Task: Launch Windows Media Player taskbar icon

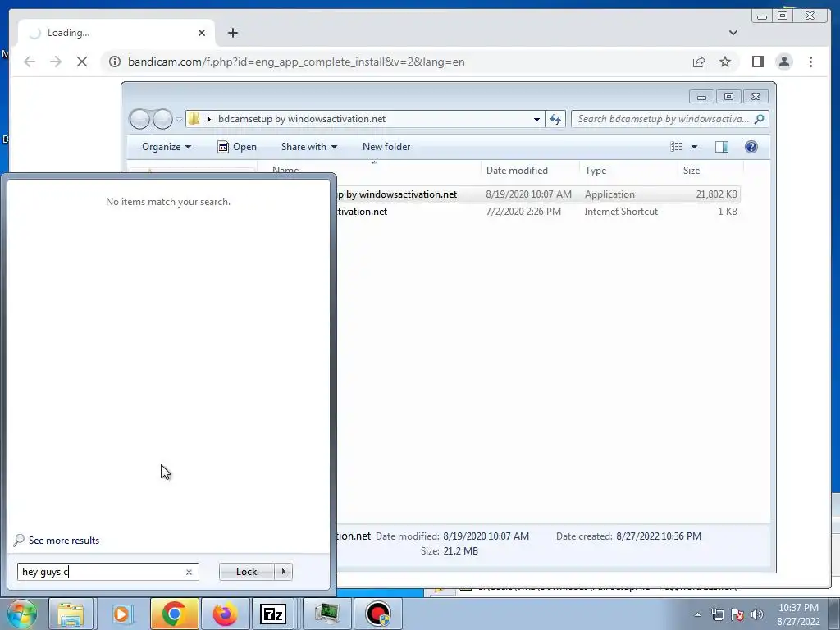Action: (x=121, y=614)
